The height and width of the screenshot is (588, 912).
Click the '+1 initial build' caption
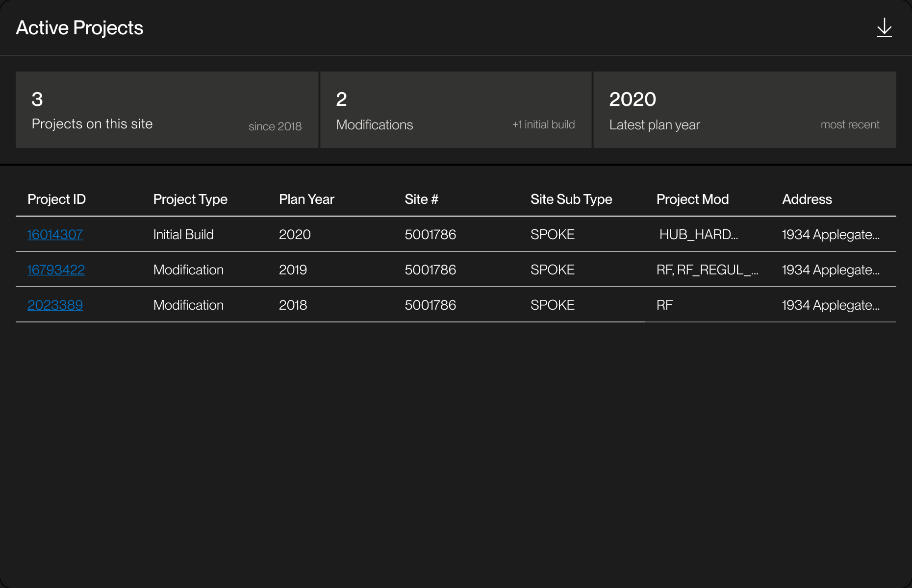click(543, 124)
